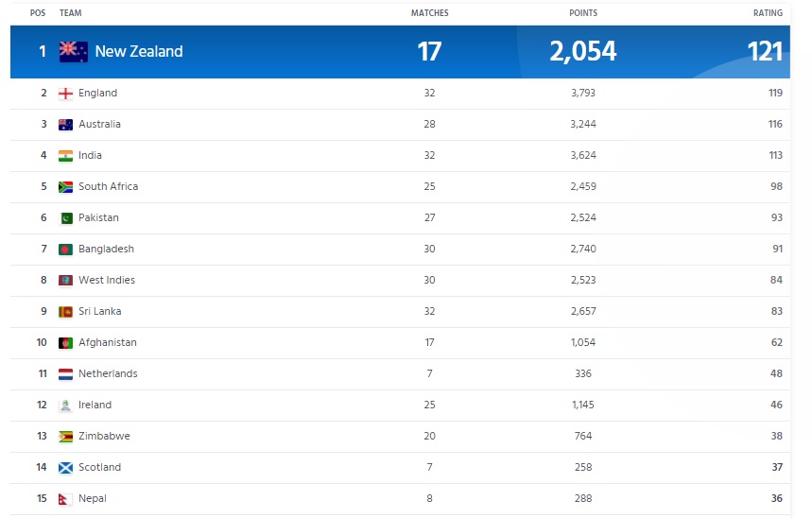Click Australia's points value 3,244
812x518 pixels.
(583, 125)
